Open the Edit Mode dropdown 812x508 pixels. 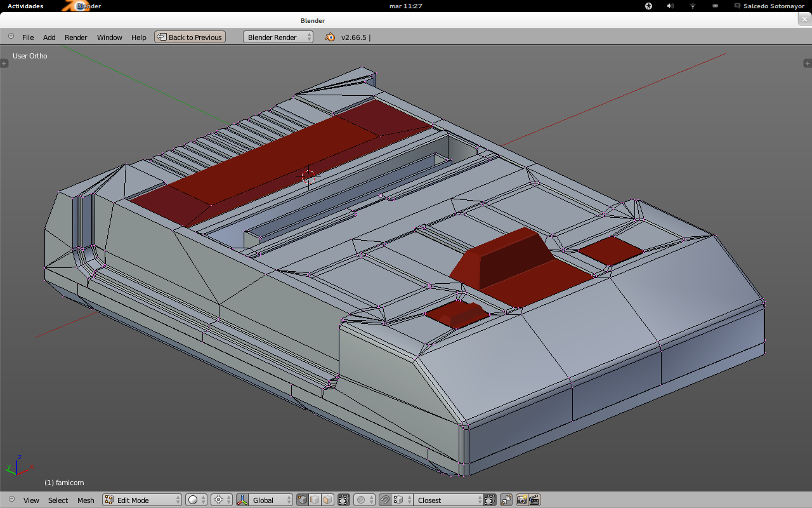pos(142,500)
